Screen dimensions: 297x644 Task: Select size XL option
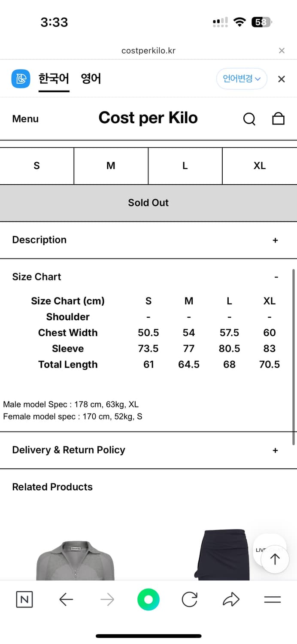pos(259,166)
